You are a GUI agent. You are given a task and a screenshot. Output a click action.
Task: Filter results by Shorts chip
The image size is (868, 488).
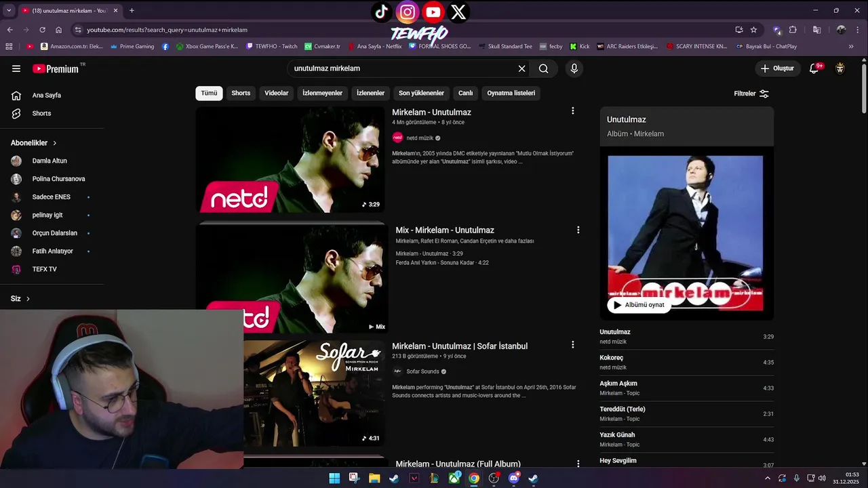click(x=241, y=93)
